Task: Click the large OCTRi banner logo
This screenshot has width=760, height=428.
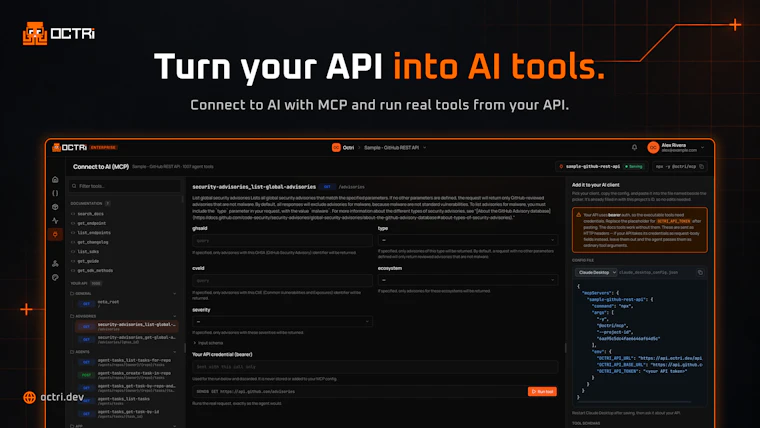Action: (x=59, y=33)
